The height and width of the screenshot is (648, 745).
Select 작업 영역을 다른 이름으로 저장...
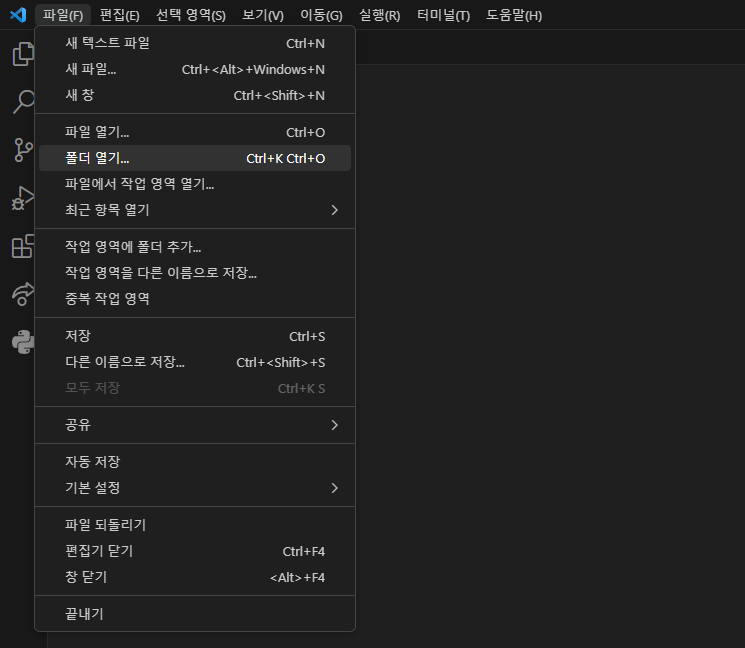click(x=195, y=273)
